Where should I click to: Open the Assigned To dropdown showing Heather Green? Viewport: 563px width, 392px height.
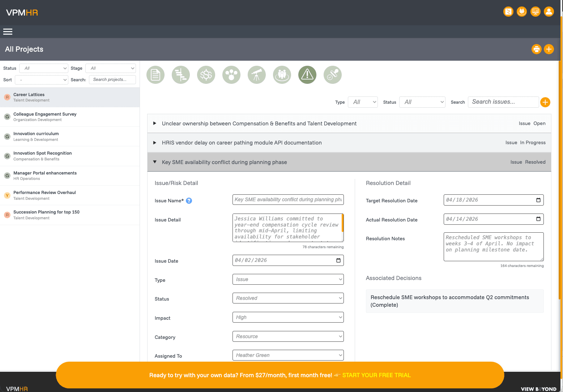[x=288, y=355]
